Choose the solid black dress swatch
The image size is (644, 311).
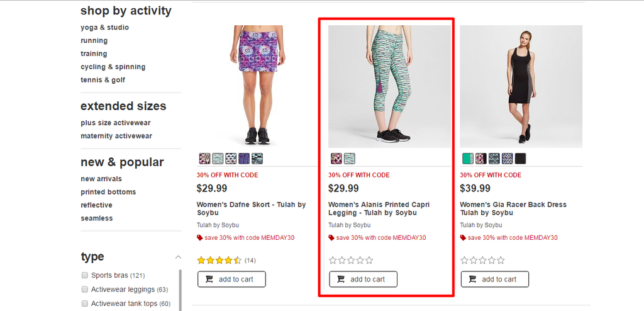[x=520, y=159]
